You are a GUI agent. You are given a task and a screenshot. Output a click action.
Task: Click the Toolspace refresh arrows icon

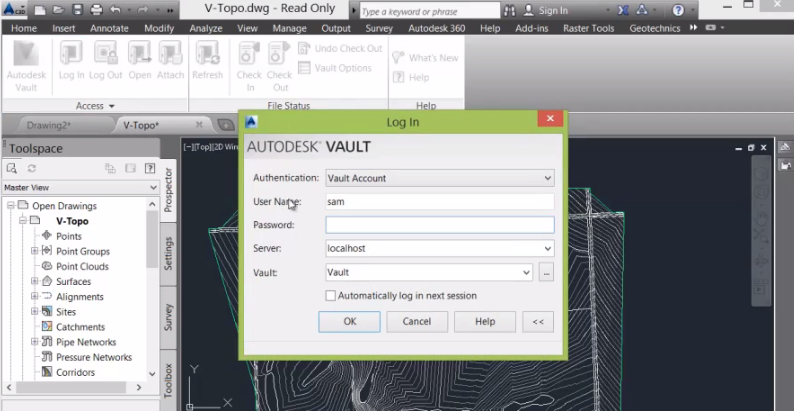pyautogui.click(x=31, y=168)
